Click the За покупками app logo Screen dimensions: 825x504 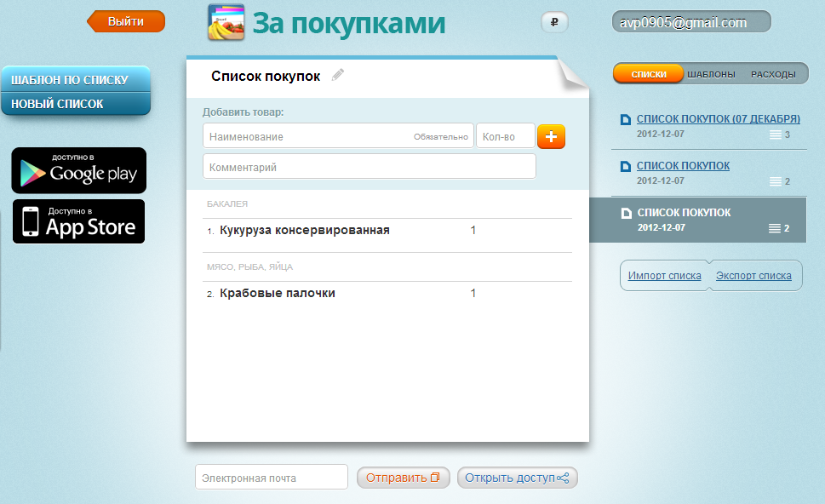click(226, 23)
